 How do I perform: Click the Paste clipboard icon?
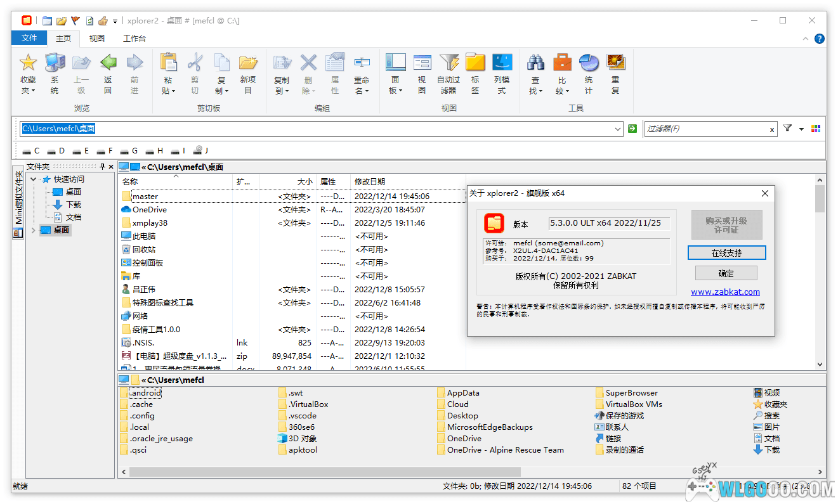pyautogui.click(x=168, y=63)
